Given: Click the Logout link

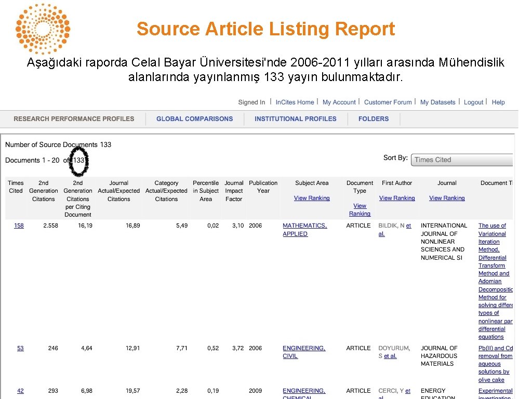Looking at the screenshot, I should (x=473, y=102).
